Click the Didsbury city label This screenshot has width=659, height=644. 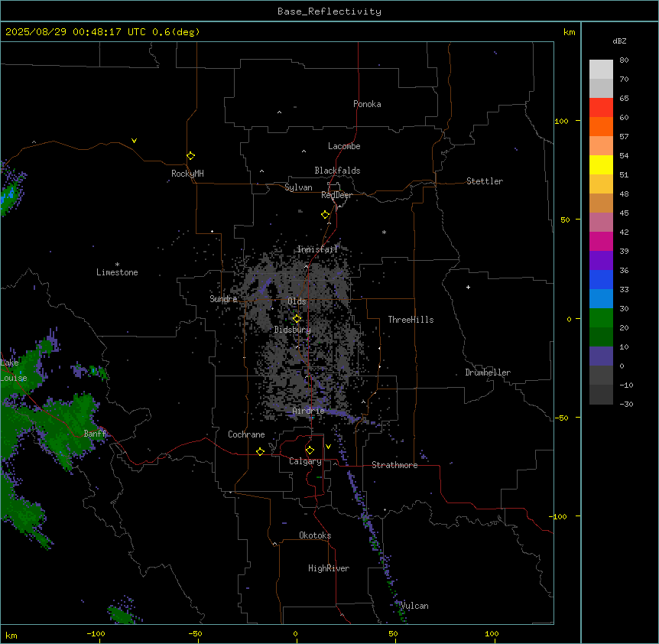click(x=293, y=330)
